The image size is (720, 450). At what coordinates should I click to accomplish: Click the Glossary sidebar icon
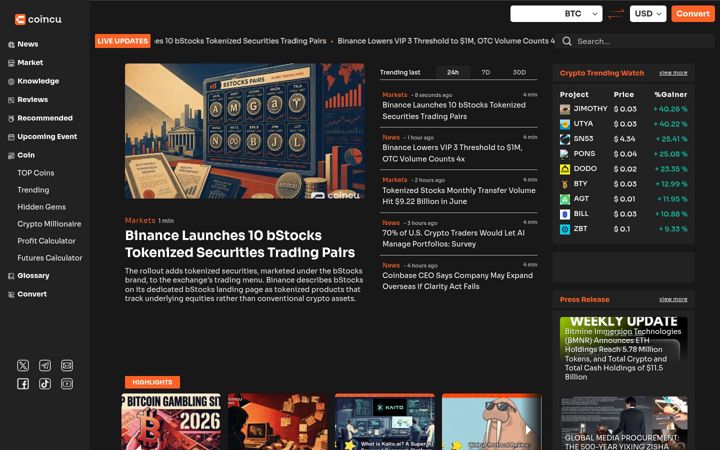(11, 276)
